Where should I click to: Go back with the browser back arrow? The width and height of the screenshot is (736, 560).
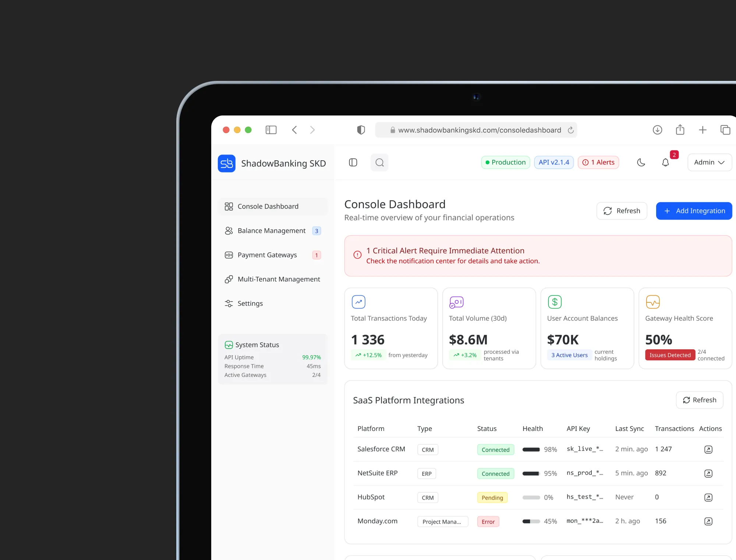[x=294, y=130]
